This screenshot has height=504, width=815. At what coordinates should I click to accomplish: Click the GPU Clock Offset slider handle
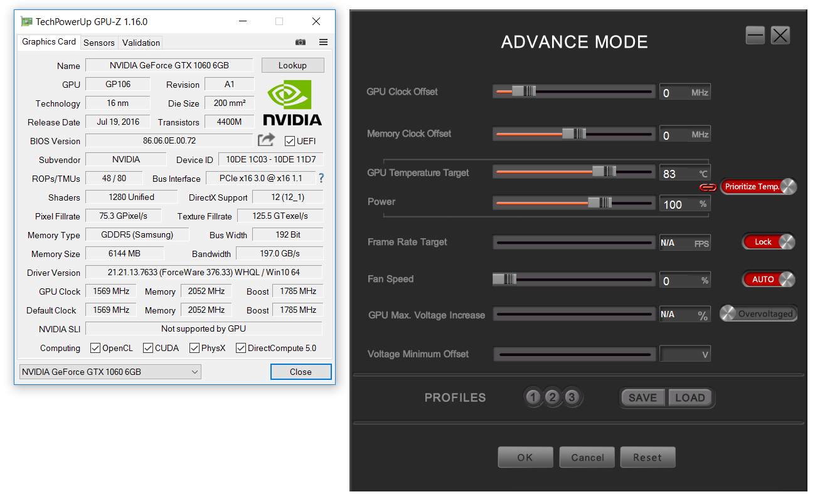[523, 91]
